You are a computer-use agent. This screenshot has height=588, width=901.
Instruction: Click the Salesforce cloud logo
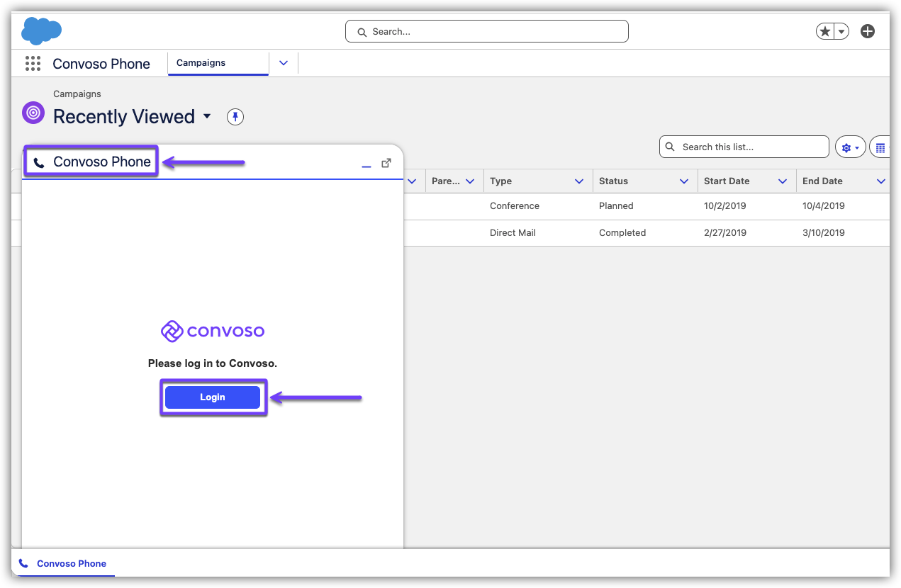pyautogui.click(x=41, y=31)
